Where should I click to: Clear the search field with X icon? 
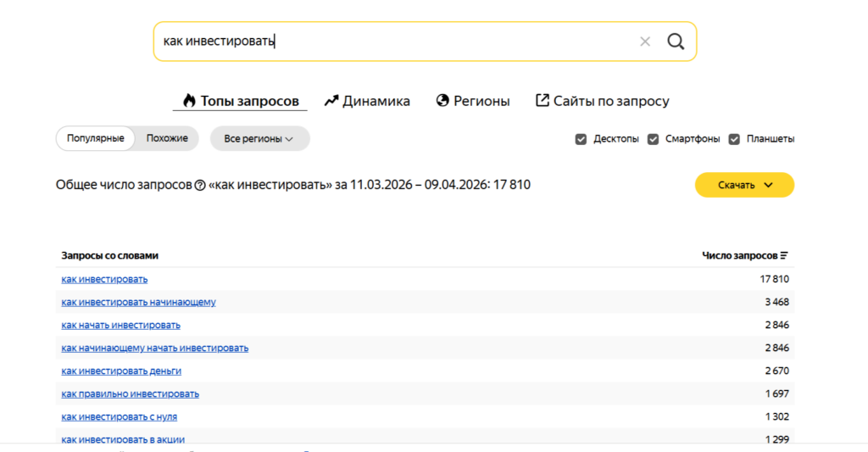click(645, 42)
